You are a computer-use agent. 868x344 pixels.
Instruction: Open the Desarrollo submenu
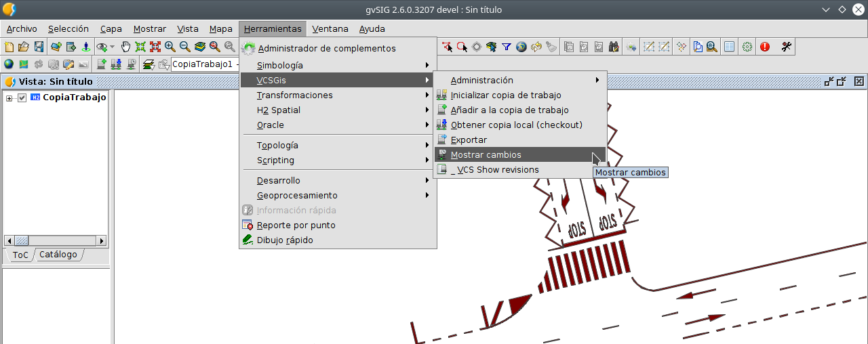coord(338,181)
